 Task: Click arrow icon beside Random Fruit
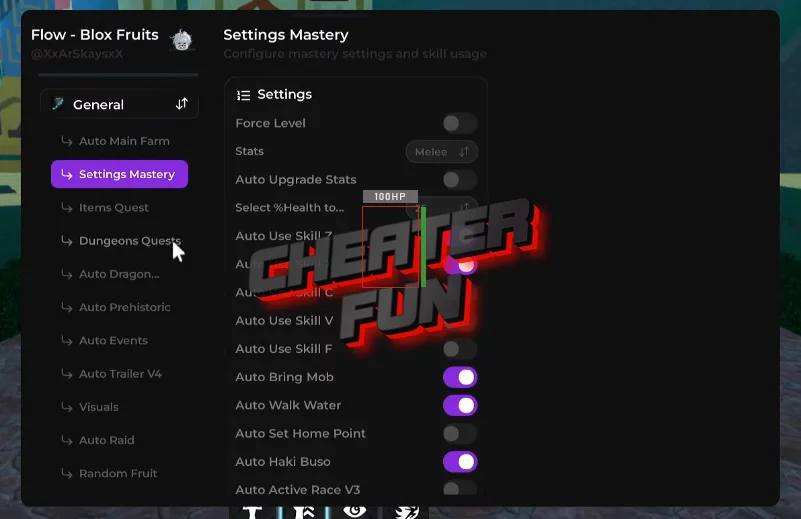(66, 474)
